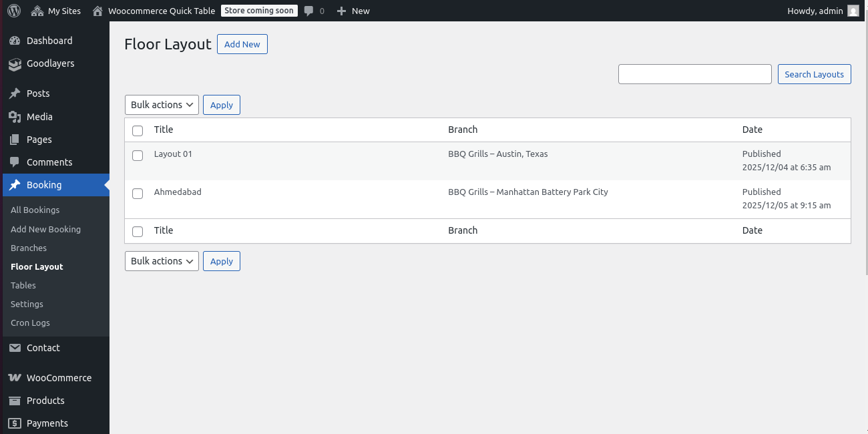
Task: Click the Contact envelope icon
Action: click(15, 348)
